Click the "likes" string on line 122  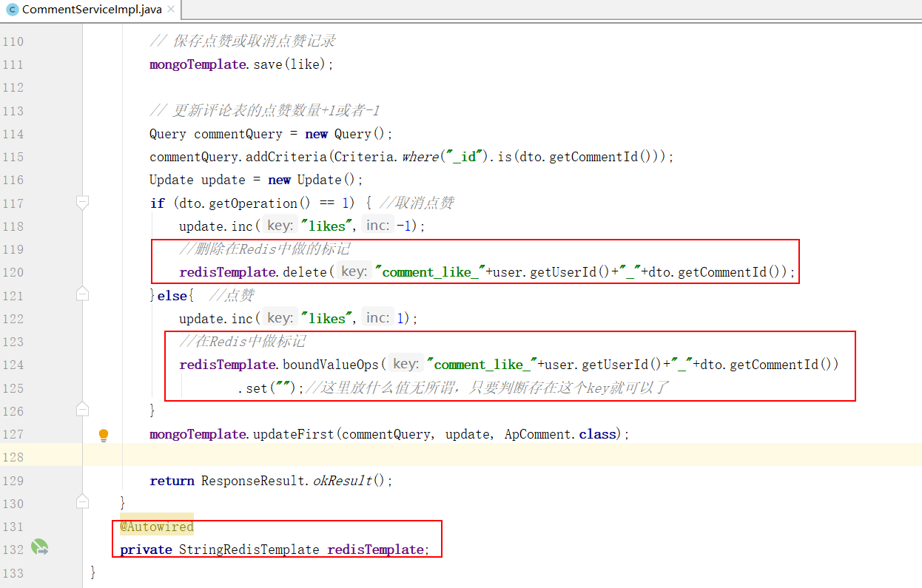326,318
